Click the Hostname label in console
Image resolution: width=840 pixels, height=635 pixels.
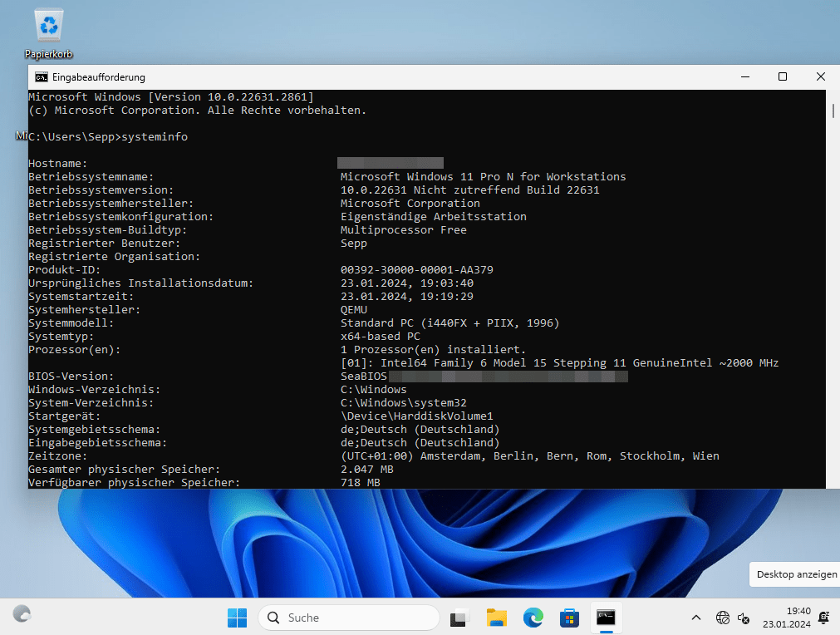58,164
